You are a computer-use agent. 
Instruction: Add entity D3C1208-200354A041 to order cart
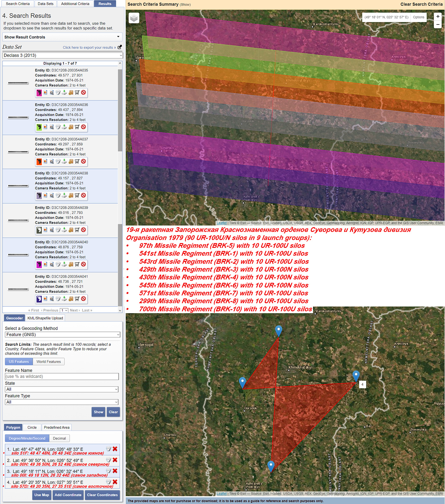coord(77,299)
